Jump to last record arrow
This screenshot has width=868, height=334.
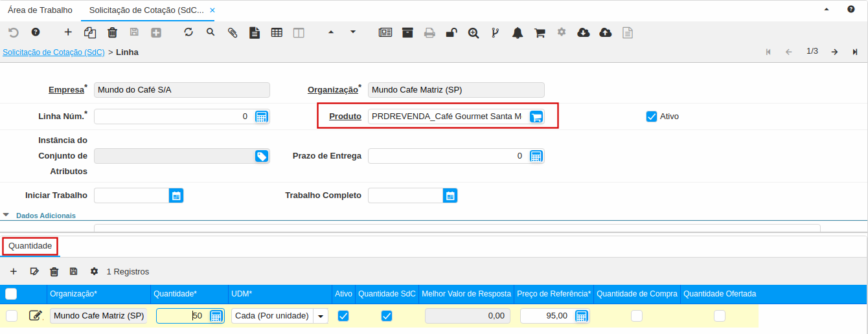(x=856, y=52)
